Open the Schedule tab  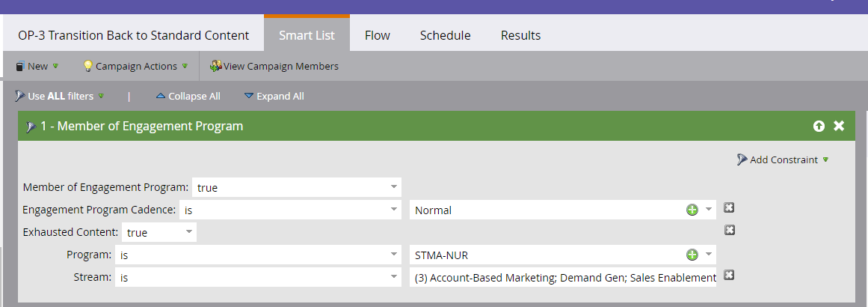coord(445,35)
